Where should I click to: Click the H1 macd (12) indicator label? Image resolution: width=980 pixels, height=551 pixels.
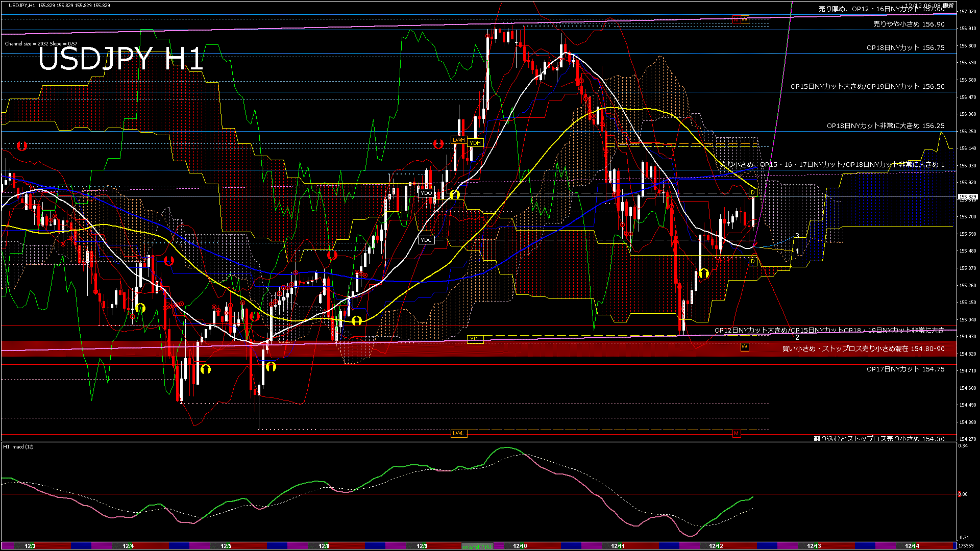[x=18, y=447]
